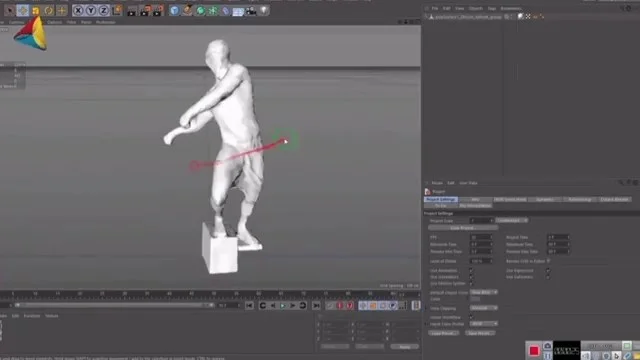The height and width of the screenshot is (360, 640).
Task: Open the Object Manager Edit menu
Action: tap(447, 8)
